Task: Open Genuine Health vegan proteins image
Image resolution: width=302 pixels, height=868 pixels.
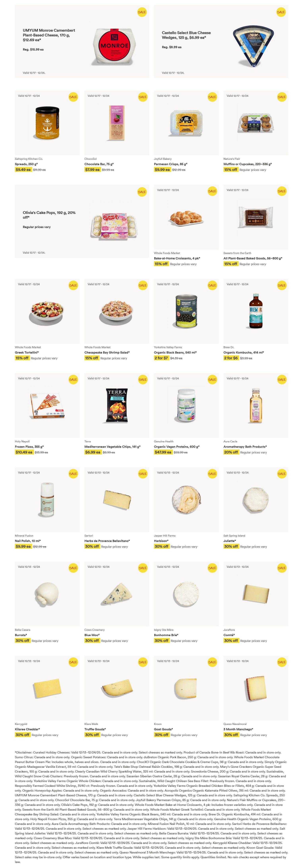Action: [x=186, y=406]
